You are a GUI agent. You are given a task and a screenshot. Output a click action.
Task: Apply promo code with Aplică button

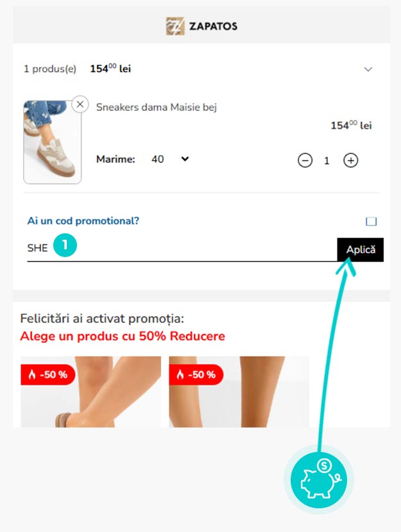(x=360, y=250)
